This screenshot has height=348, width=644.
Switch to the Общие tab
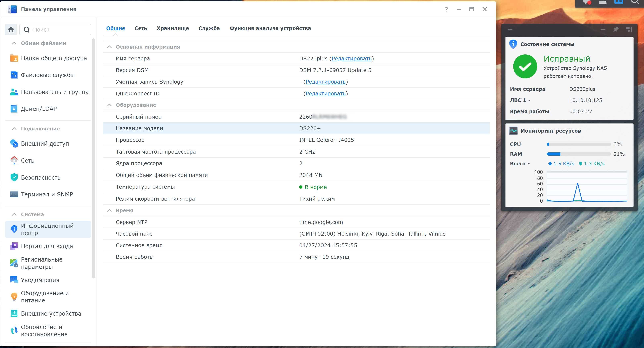coord(116,28)
